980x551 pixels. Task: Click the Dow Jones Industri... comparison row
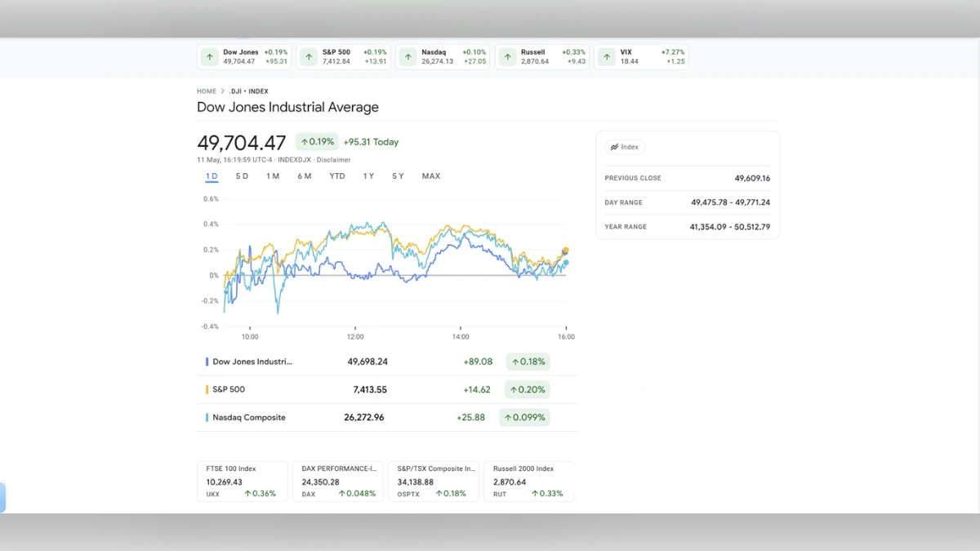pos(386,362)
